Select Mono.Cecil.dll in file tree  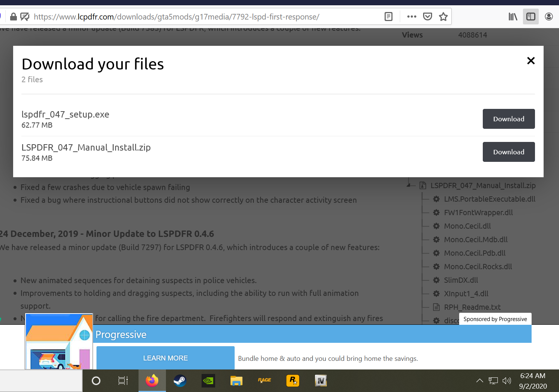coord(467,226)
